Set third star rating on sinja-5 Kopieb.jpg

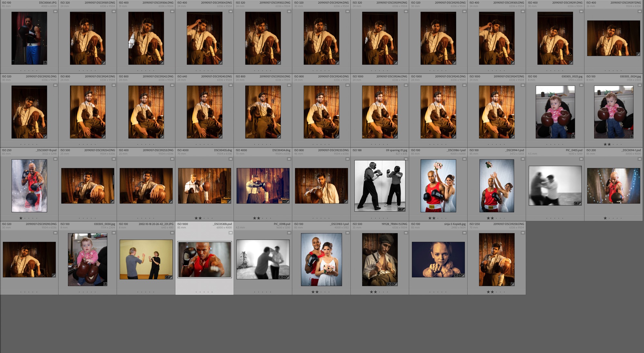pos(438,292)
